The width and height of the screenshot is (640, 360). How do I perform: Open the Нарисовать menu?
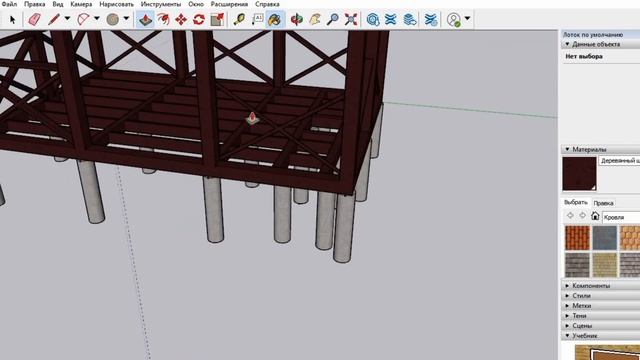[116, 4]
